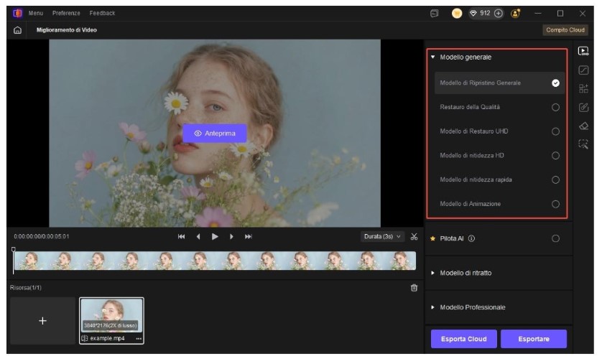This screenshot has height=364, width=602.
Task: Click the video timeline filmstrip
Action: coord(215,261)
